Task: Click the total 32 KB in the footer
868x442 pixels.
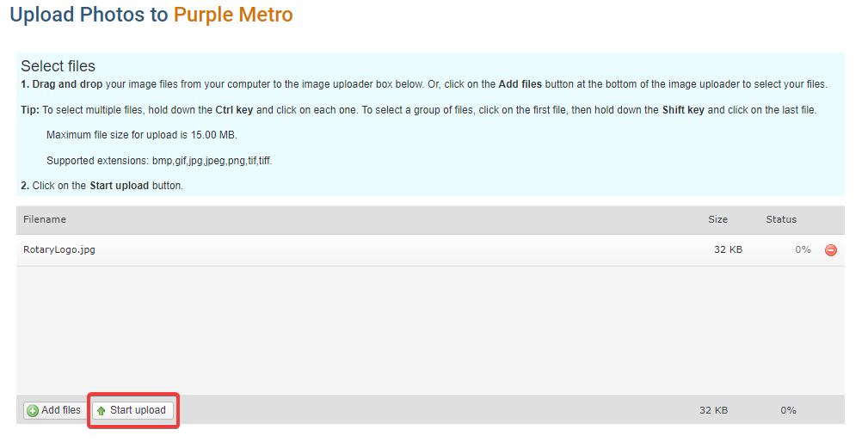Action: (713, 411)
